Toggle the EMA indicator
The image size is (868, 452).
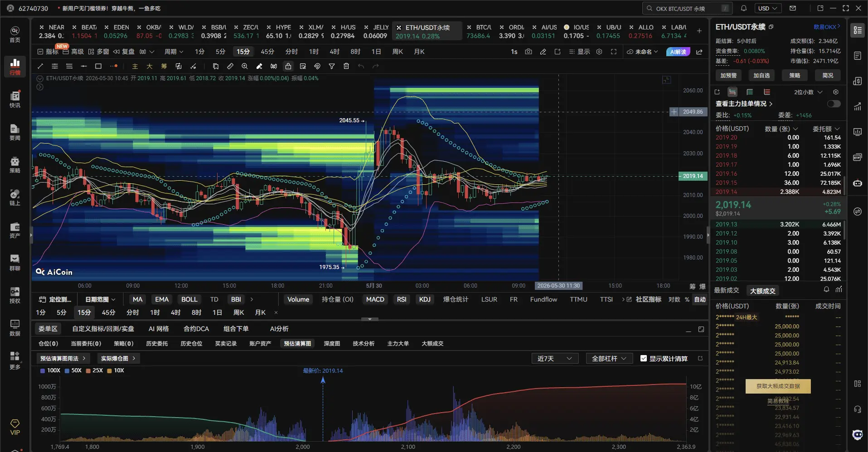(x=162, y=299)
